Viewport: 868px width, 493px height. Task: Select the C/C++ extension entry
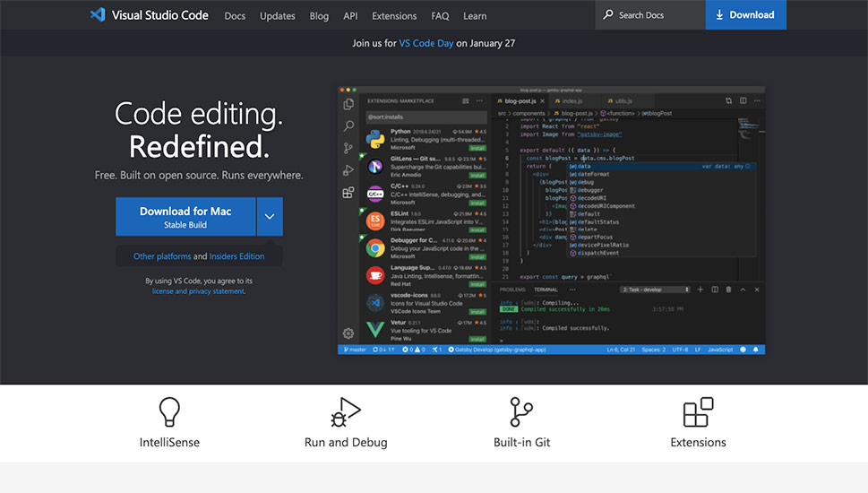[425, 194]
